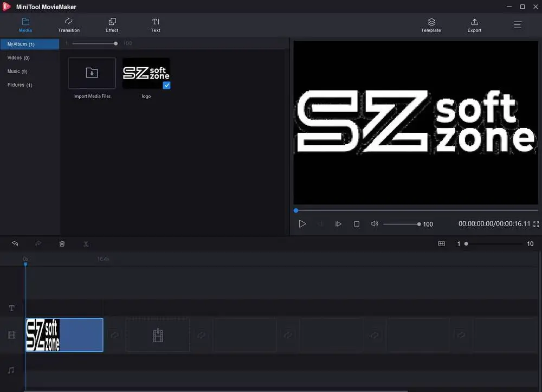Undo the last action
The width and height of the screenshot is (542, 392).
(x=15, y=243)
